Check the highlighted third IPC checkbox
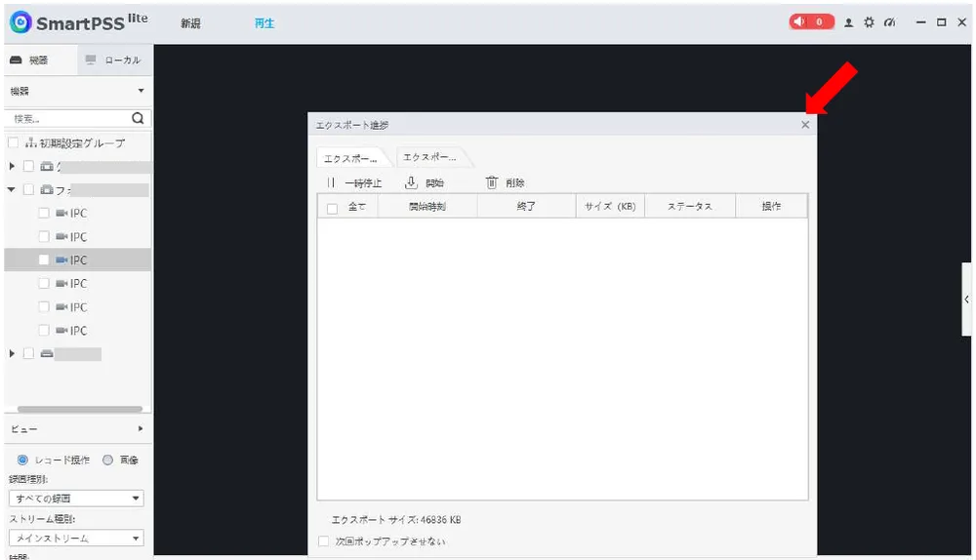Screen dimensions: 976x560 pyautogui.click(x=44, y=260)
